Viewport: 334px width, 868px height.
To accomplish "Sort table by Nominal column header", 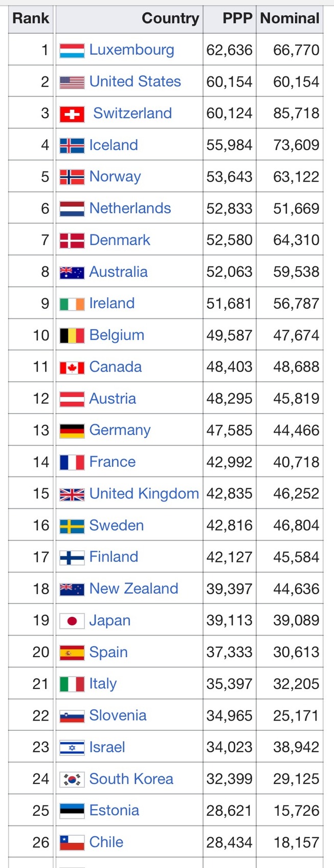I will coord(290,18).
